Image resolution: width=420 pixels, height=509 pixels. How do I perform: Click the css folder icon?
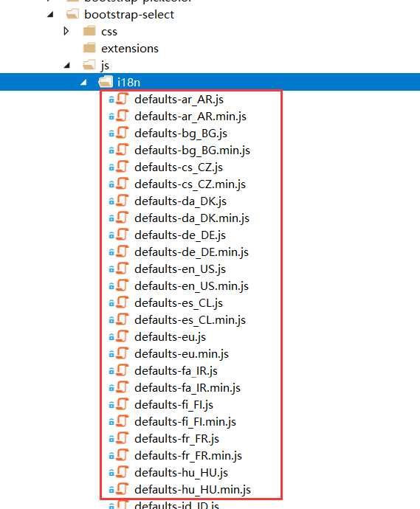pyautogui.click(x=89, y=31)
